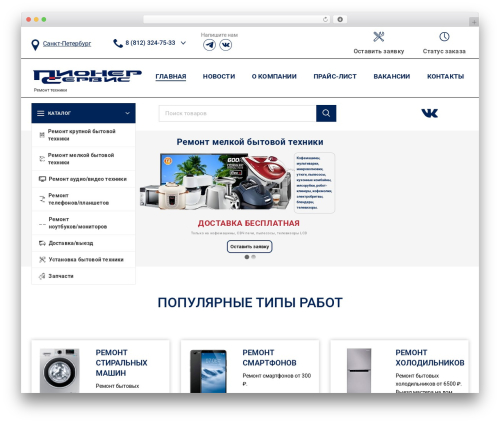Reload the page using browser refresh icon

(x=325, y=19)
